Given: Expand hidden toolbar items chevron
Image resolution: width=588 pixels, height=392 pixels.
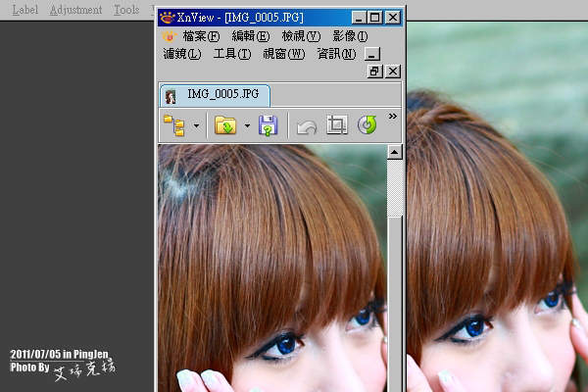Looking at the screenshot, I should [393, 116].
